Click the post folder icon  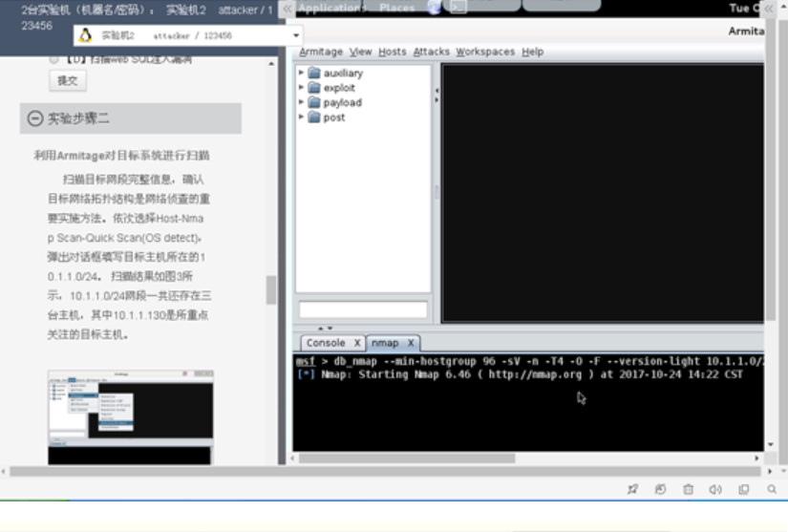coord(314,117)
